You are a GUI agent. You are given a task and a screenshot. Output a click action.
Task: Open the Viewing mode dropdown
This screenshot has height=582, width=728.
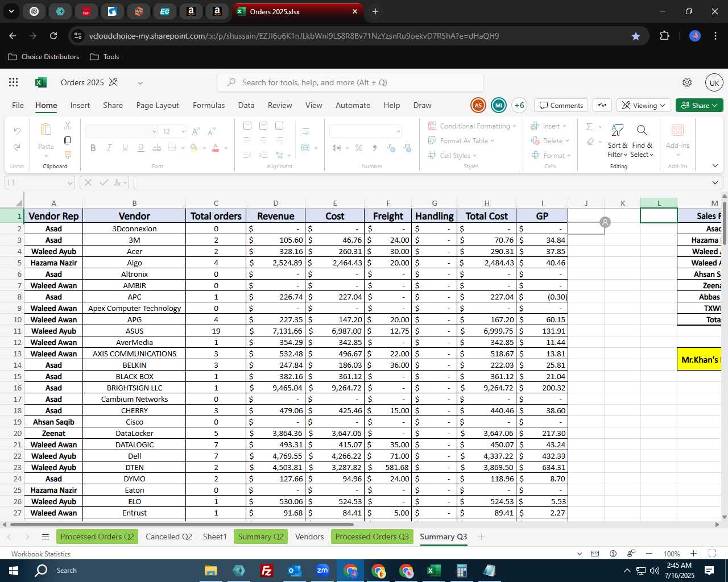(644, 105)
